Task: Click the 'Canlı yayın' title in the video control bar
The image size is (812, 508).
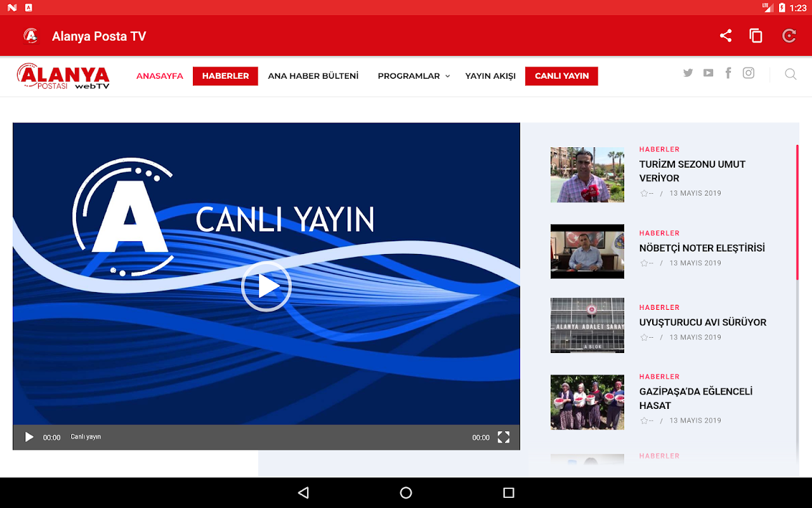Action: coord(86,437)
